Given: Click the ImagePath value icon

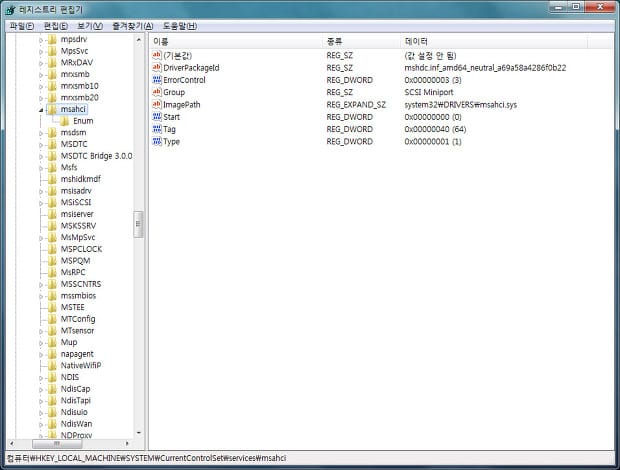Looking at the screenshot, I should [156, 104].
